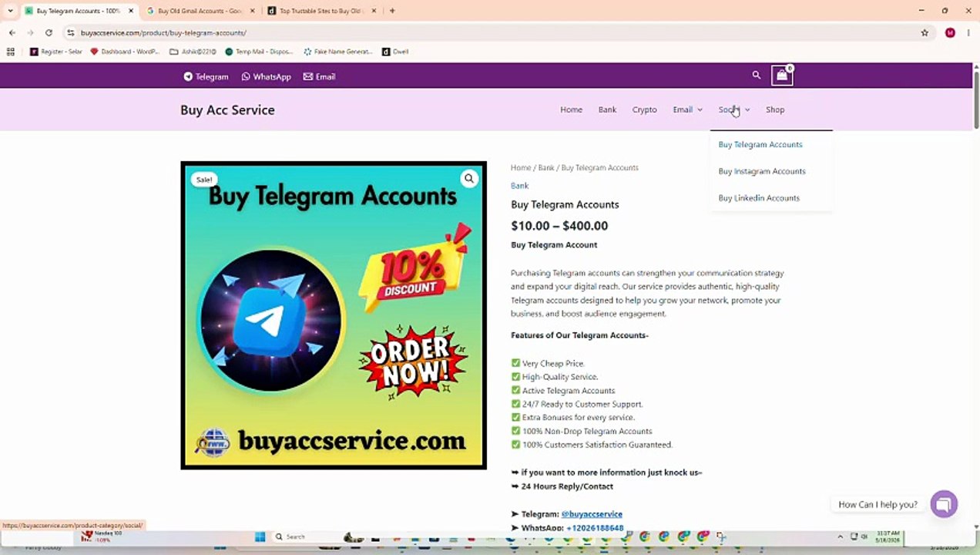Open the tab search dropdown arrow

[x=10, y=11]
